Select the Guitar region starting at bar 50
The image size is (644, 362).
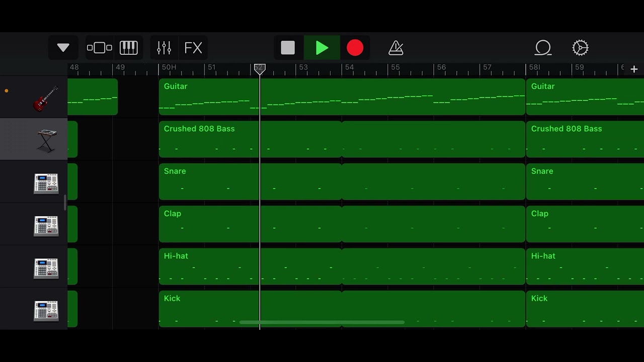[342, 97]
